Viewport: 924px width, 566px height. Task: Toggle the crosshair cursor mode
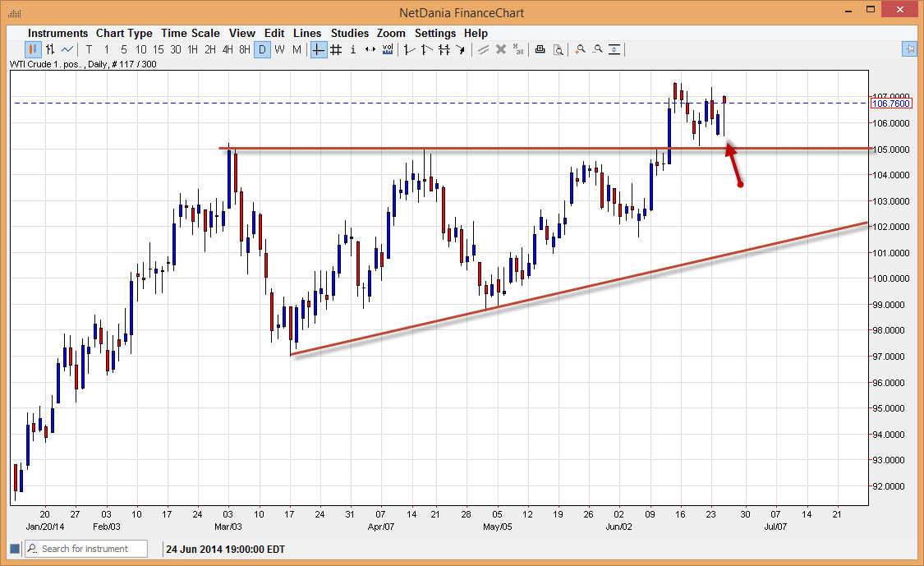(317, 49)
